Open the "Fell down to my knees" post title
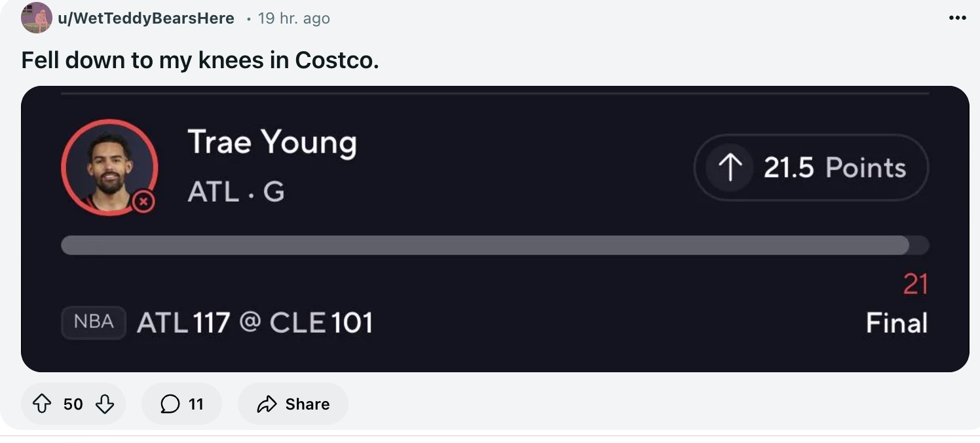Viewport: 980px width, 443px height. [x=200, y=60]
